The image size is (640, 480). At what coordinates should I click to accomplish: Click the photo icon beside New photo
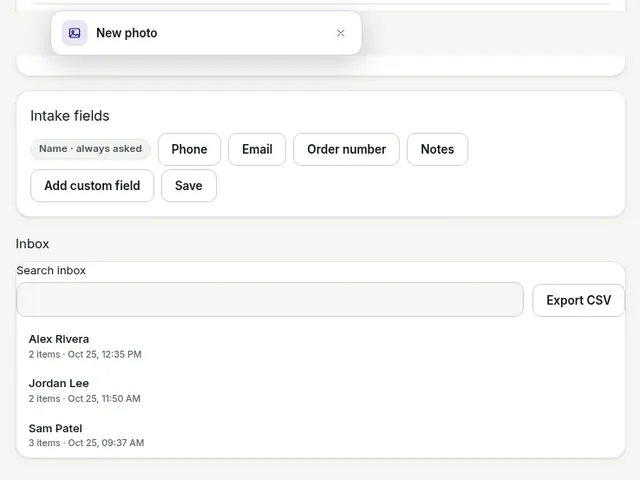[74, 33]
